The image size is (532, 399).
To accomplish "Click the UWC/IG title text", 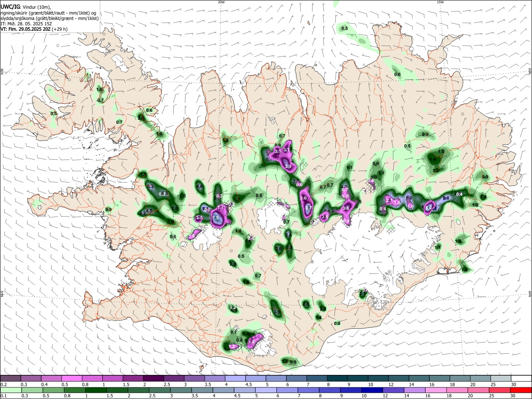I will coord(10,7).
